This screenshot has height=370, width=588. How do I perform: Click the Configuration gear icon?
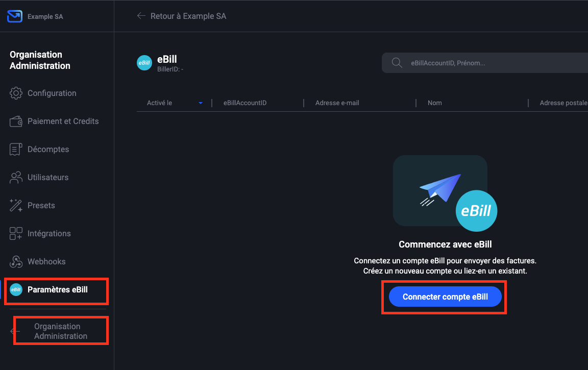click(x=16, y=93)
